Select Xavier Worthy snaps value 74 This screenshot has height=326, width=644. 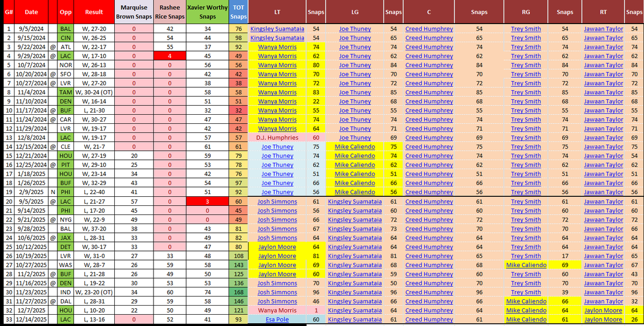point(207,292)
